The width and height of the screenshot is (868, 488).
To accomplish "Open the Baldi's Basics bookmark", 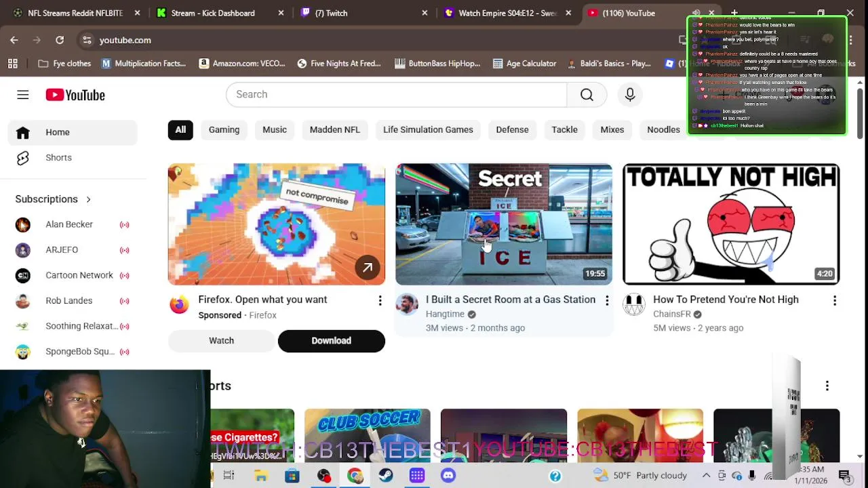I will click(x=609, y=64).
